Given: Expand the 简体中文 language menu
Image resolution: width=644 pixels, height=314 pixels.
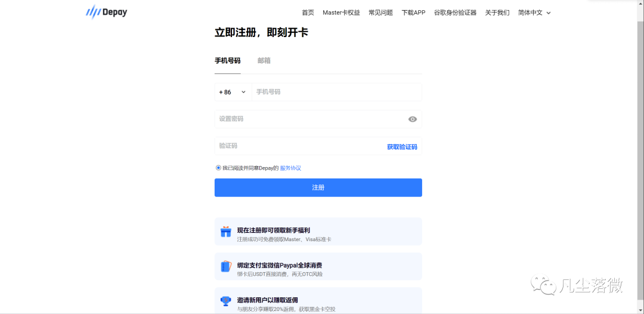Looking at the screenshot, I should coord(534,13).
